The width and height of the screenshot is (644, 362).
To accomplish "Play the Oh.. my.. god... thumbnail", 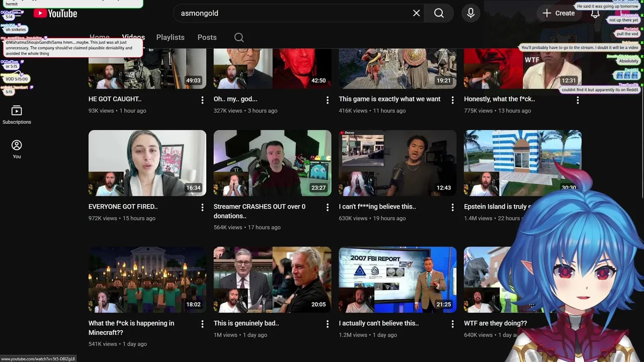I will tap(272, 68).
